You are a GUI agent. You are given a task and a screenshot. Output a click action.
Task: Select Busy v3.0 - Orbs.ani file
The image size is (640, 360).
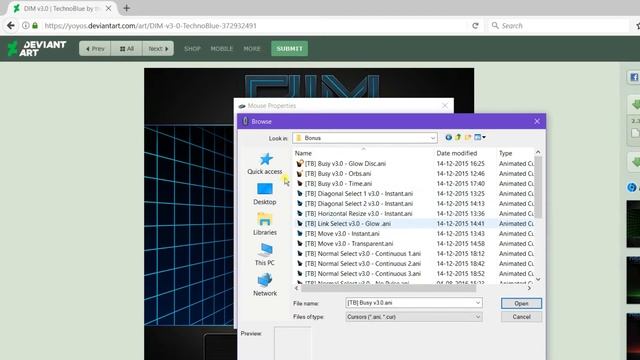tap(338, 173)
